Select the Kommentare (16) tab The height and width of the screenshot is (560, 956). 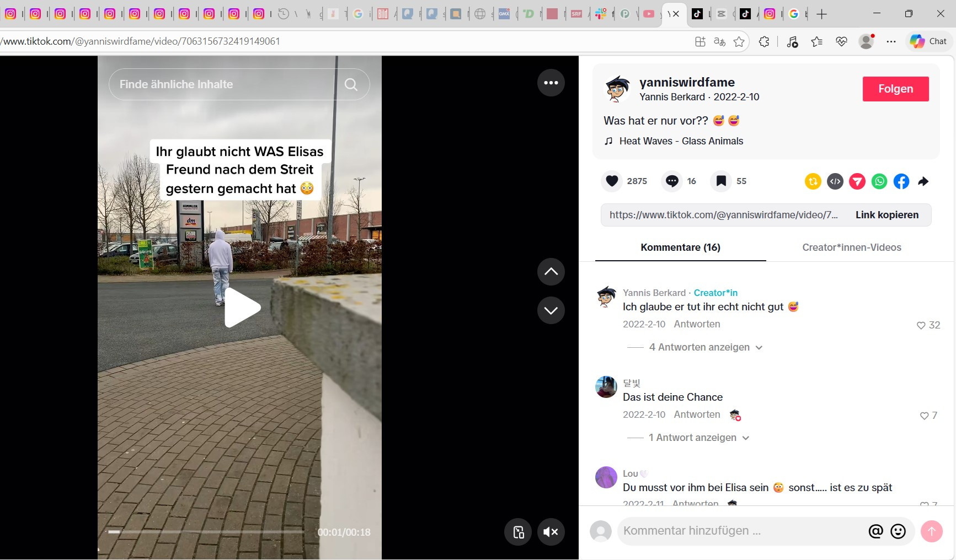point(680,247)
